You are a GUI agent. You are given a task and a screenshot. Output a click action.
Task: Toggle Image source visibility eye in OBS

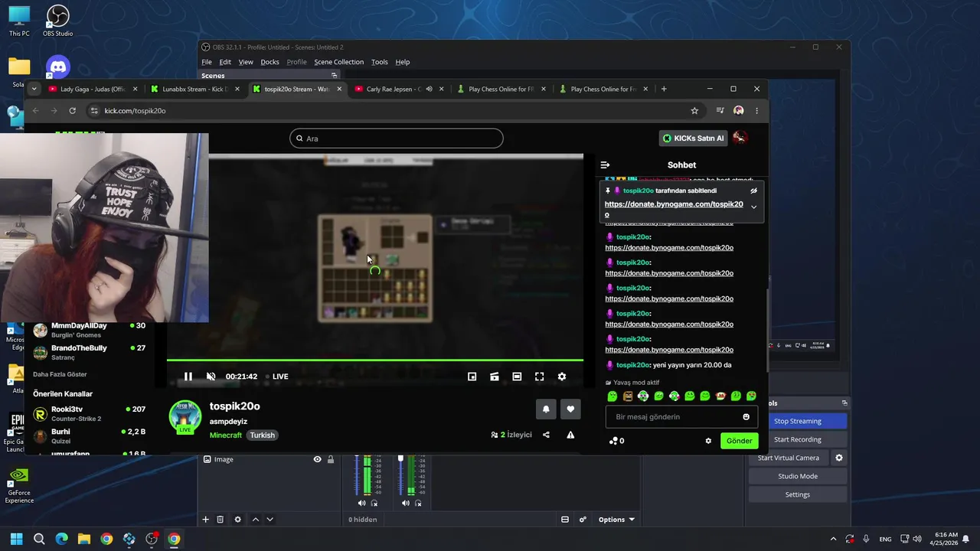click(x=317, y=459)
